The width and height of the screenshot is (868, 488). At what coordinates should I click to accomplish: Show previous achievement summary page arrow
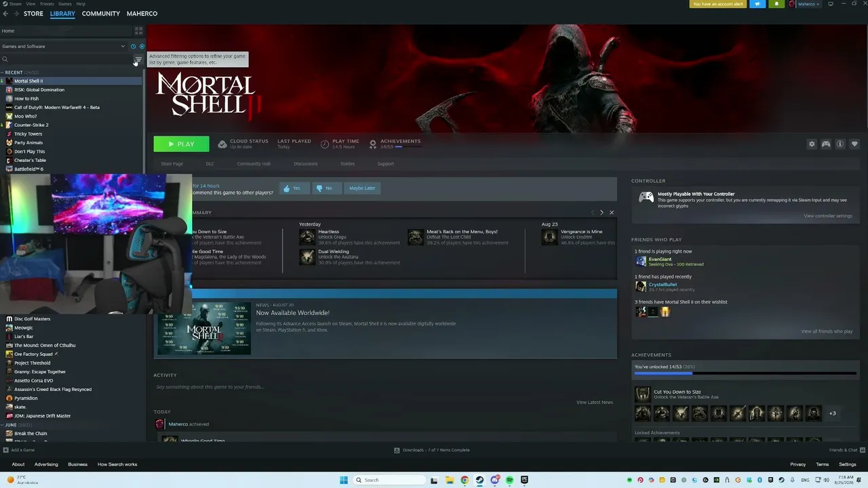592,213
